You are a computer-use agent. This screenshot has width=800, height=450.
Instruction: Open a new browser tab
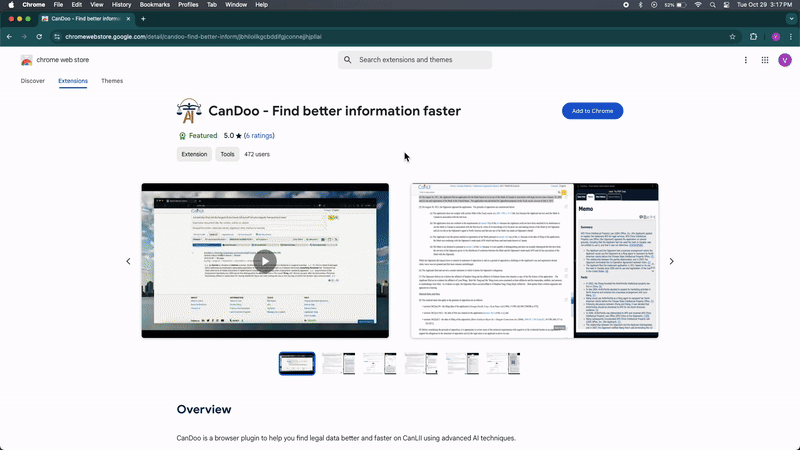point(143,19)
